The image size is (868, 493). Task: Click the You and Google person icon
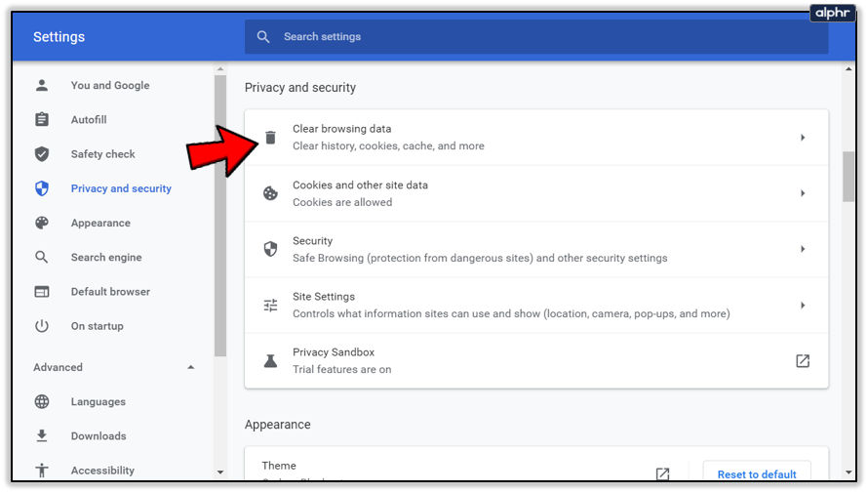[42, 85]
